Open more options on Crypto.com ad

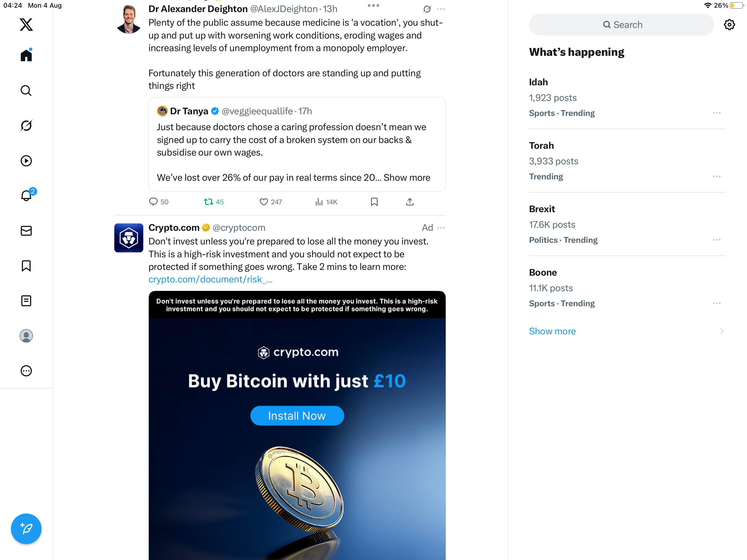pos(441,228)
